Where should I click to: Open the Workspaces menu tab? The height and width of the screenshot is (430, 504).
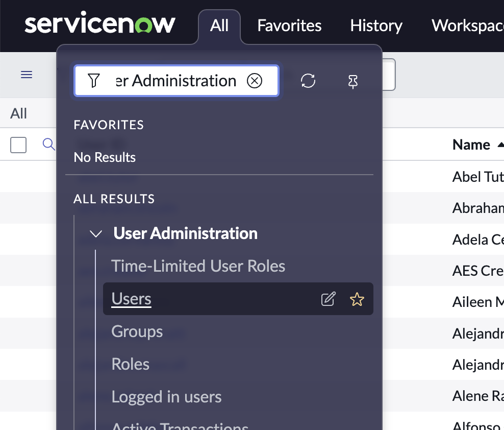coord(468,26)
